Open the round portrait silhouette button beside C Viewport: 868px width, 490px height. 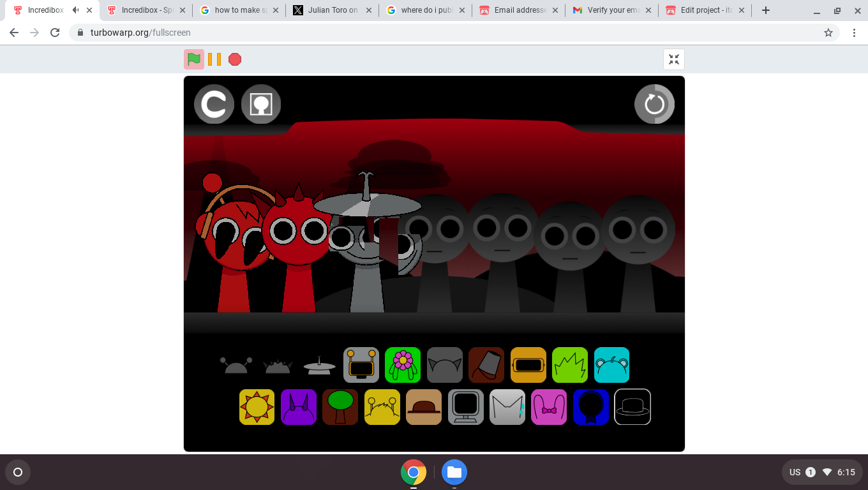click(x=261, y=104)
